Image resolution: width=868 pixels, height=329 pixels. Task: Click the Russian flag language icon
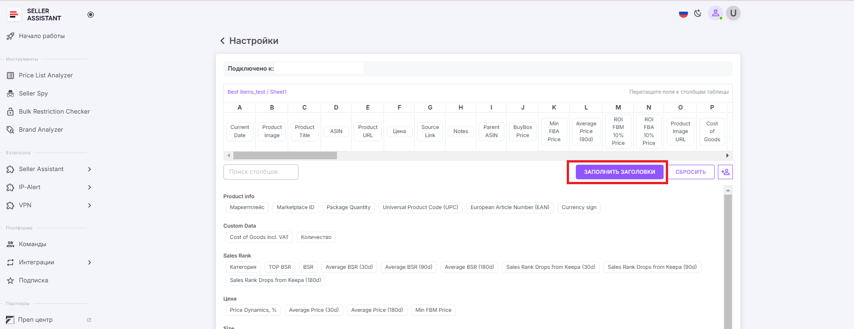pos(683,14)
